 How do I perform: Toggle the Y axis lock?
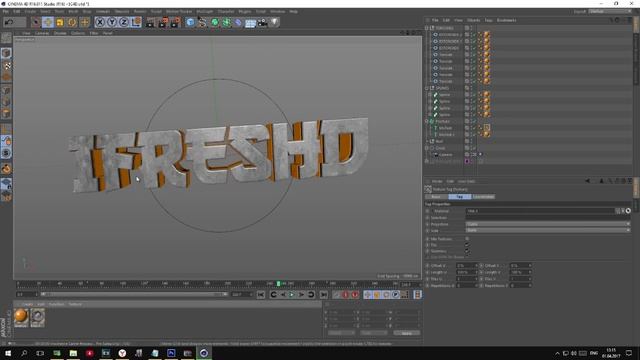pos(112,22)
